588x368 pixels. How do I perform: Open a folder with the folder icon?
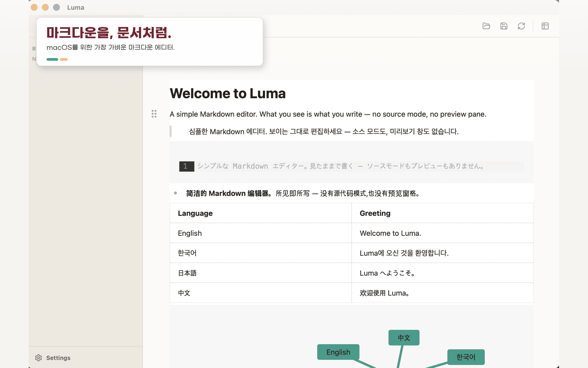(x=486, y=26)
